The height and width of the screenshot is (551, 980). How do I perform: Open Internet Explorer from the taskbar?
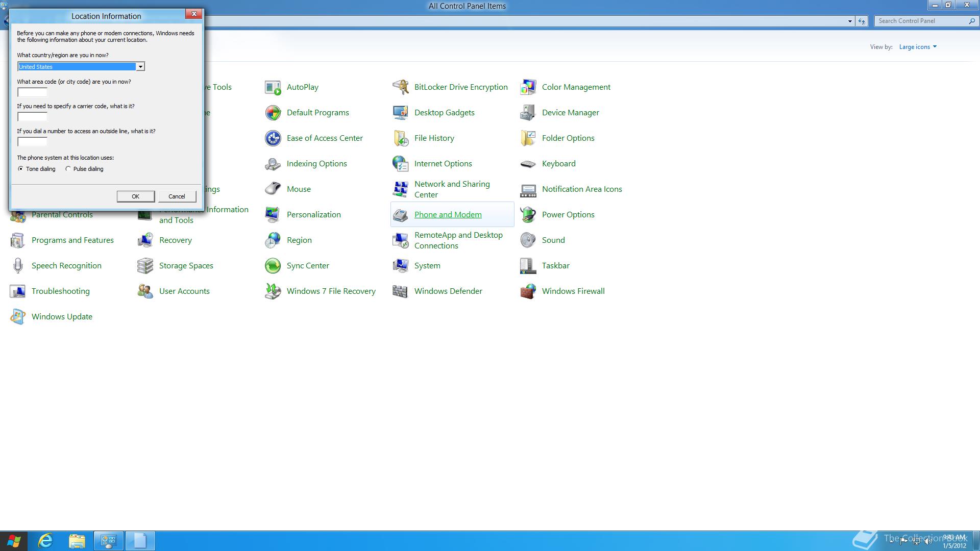pos(45,541)
